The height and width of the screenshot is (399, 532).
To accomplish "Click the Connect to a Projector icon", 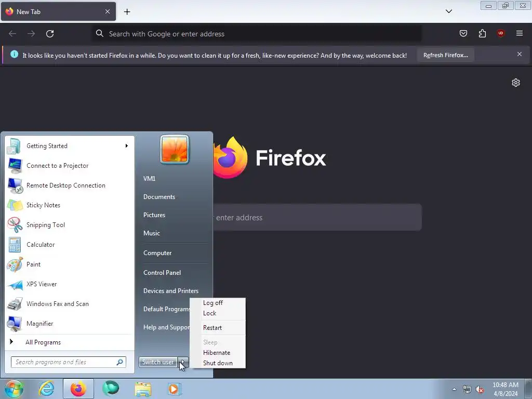I will click(x=15, y=166).
